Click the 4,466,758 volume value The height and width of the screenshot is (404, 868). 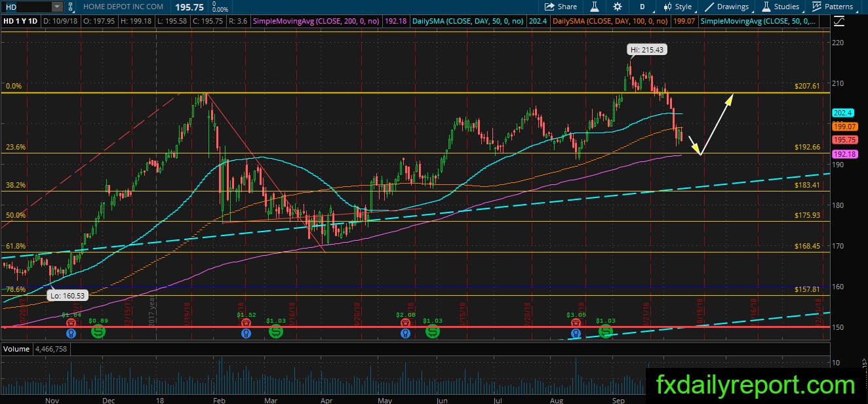pos(50,349)
